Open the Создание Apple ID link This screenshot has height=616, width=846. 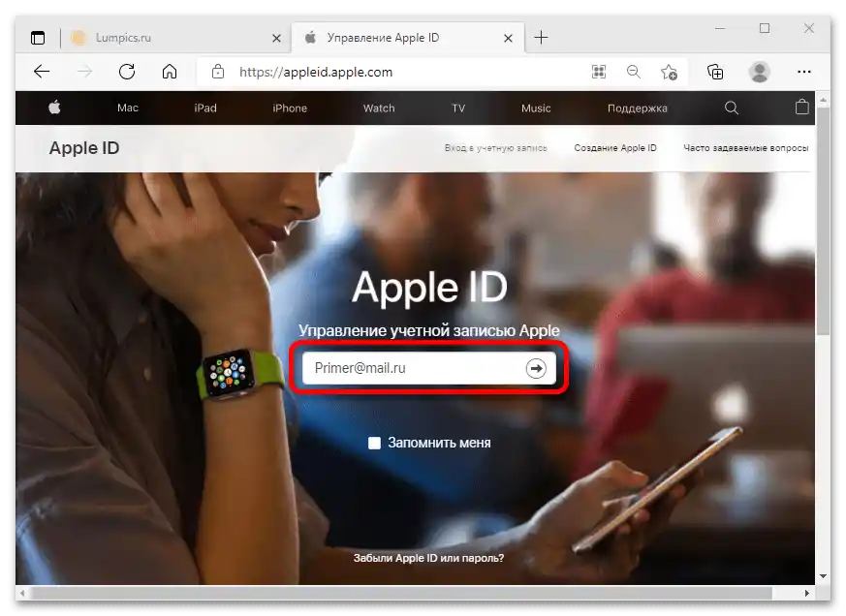615,148
